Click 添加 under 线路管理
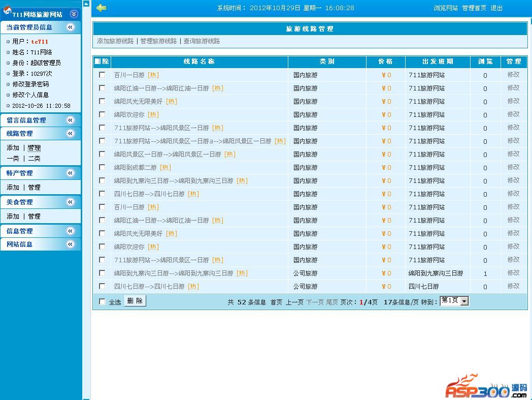The image size is (532, 400). coord(13,148)
